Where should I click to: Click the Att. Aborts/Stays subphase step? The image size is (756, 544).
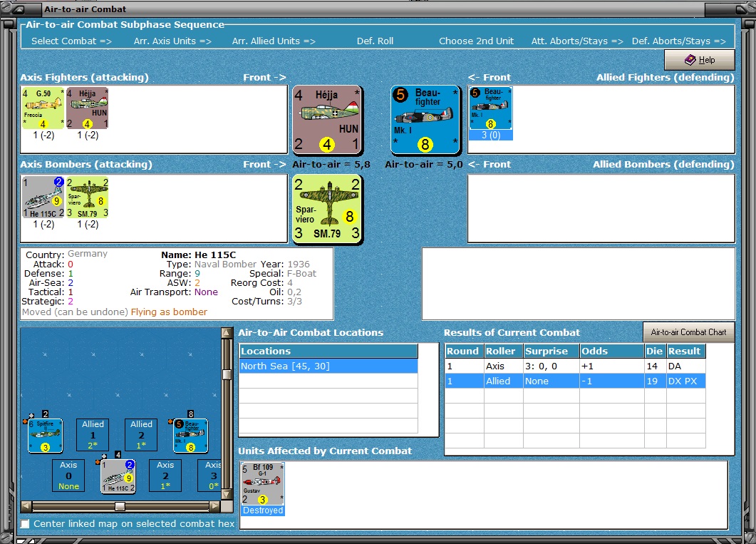(x=577, y=41)
